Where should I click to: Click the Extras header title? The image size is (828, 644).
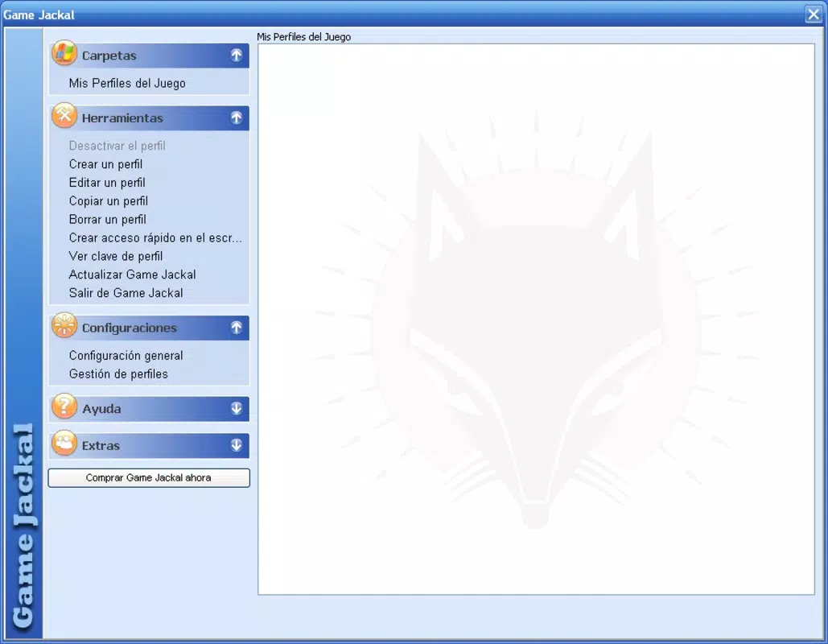click(101, 445)
